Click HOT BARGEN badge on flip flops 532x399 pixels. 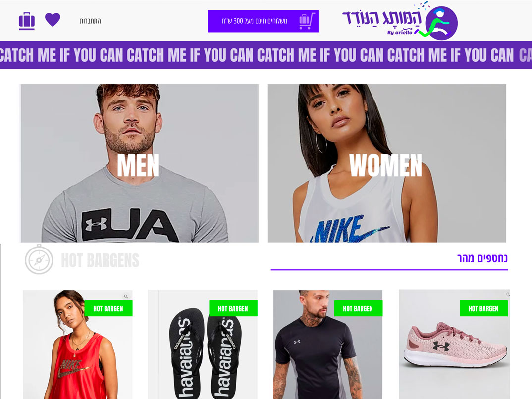click(233, 308)
